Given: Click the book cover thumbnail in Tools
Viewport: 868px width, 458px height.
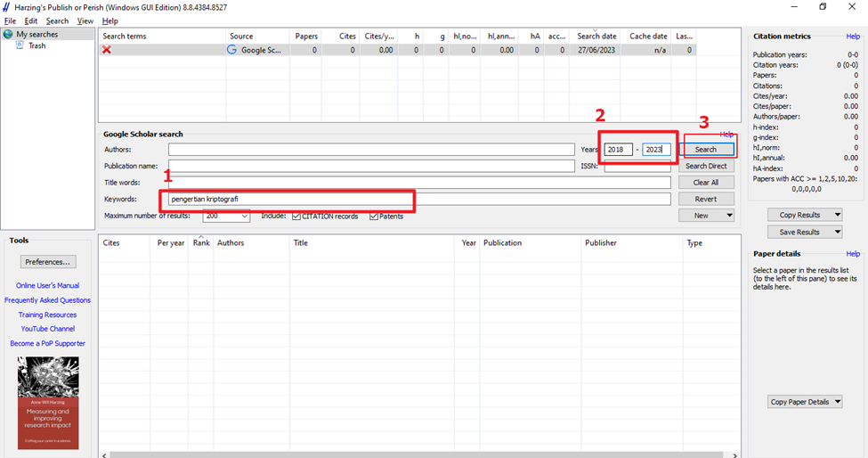Looking at the screenshot, I should tap(48, 403).
